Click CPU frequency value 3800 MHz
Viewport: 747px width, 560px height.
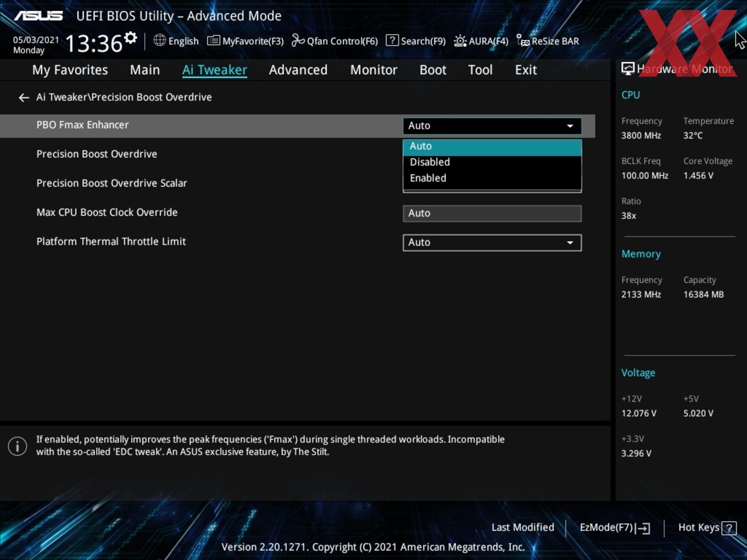click(641, 136)
